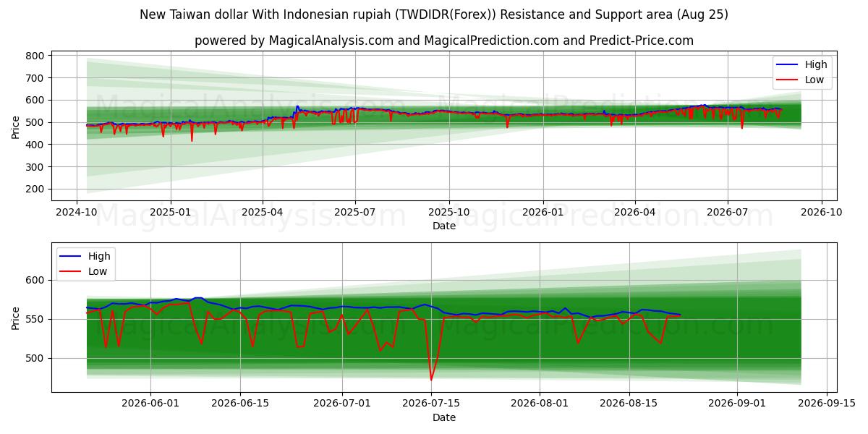Click the 2026-04 date tick label
This screenshot has height=434, width=868.
pos(634,212)
